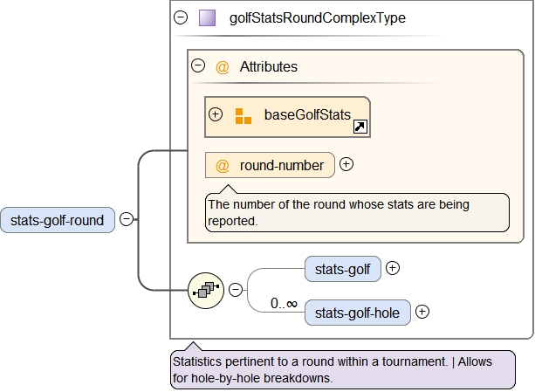Screen dimensions: 535x392
Task: Click the complex type documentation note
Action: tap(341, 369)
